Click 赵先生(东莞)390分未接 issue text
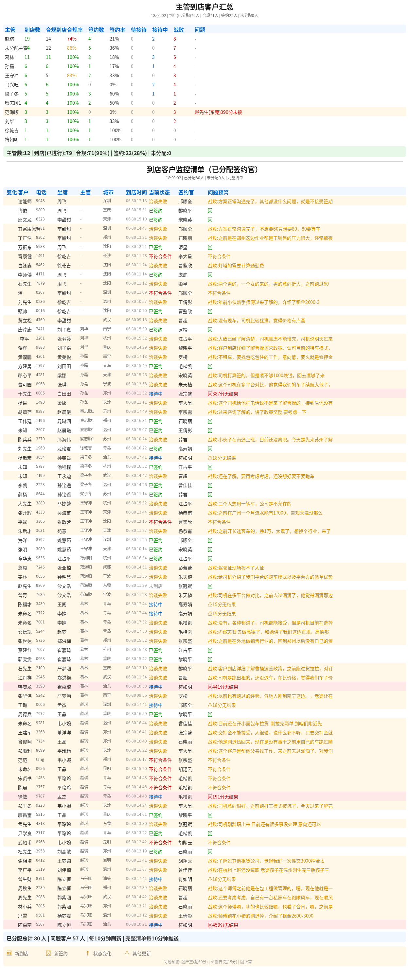This screenshot has width=409, height=980. [x=218, y=112]
